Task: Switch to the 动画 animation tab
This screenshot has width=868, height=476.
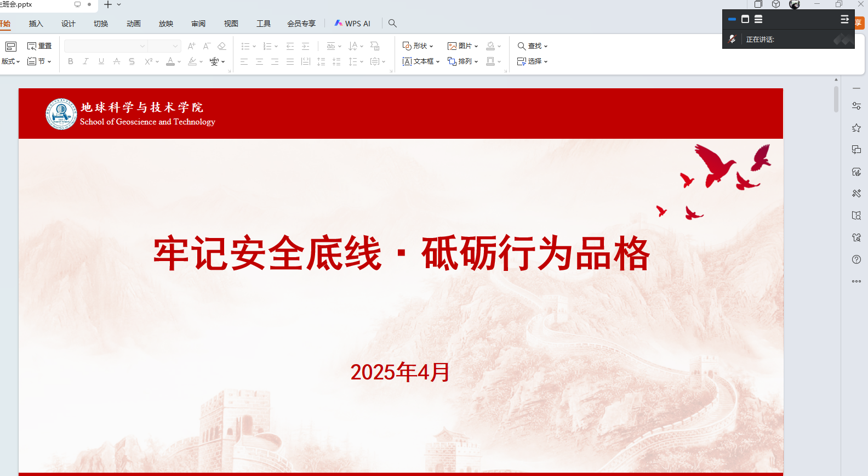Action: click(134, 24)
